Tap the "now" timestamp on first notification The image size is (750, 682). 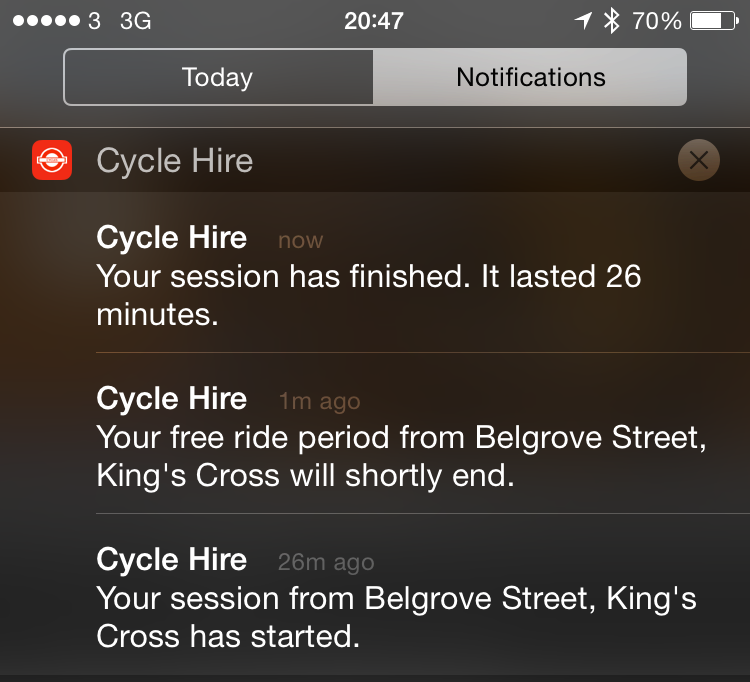coord(300,240)
